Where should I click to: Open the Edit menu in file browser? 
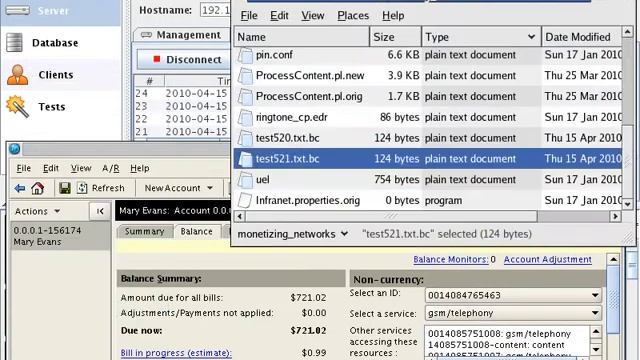(279, 16)
